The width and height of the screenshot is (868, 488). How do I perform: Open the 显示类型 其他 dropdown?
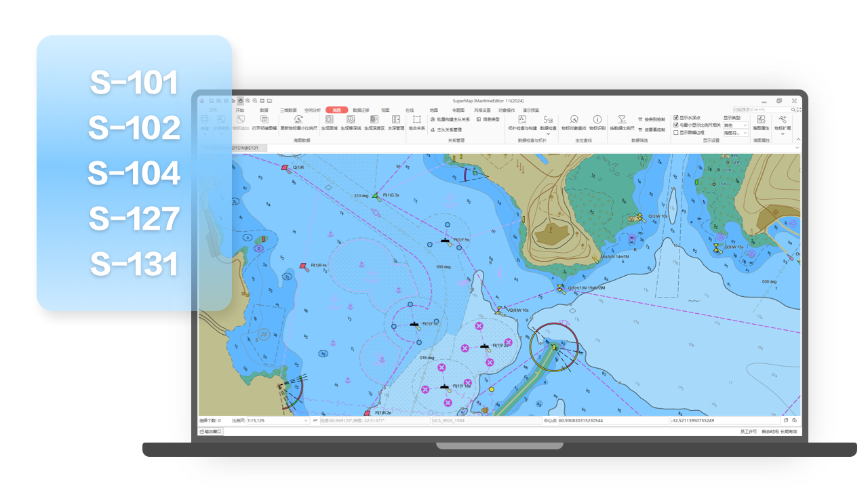pos(736,125)
